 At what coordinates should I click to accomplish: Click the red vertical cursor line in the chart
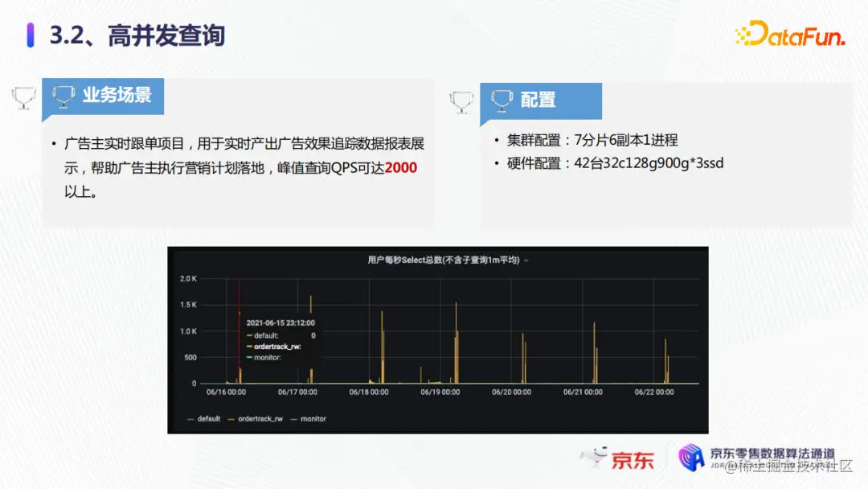tap(240, 331)
